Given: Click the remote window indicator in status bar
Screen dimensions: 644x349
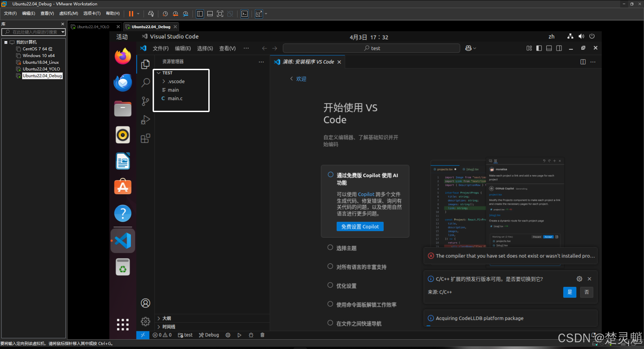Looking at the screenshot, I should point(143,335).
